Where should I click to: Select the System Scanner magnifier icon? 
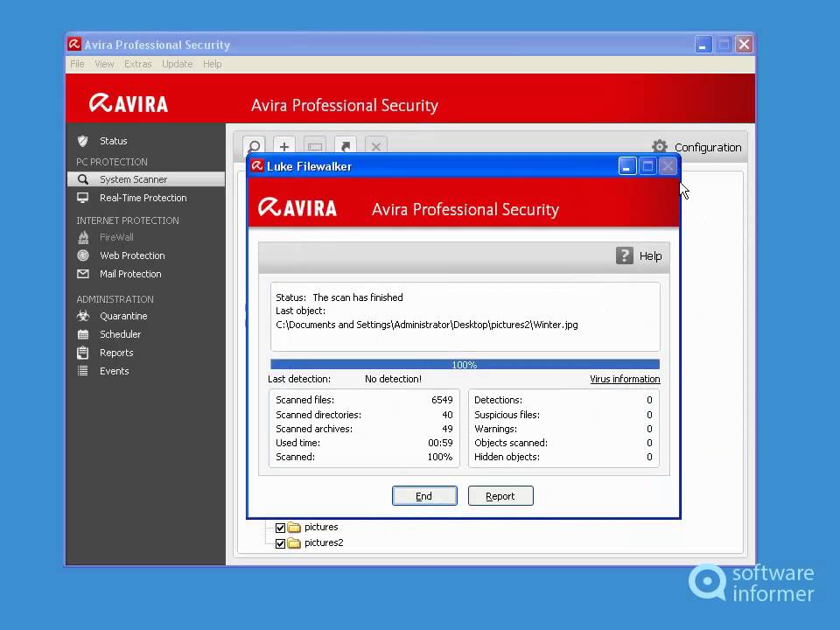pyautogui.click(x=82, y=178)
